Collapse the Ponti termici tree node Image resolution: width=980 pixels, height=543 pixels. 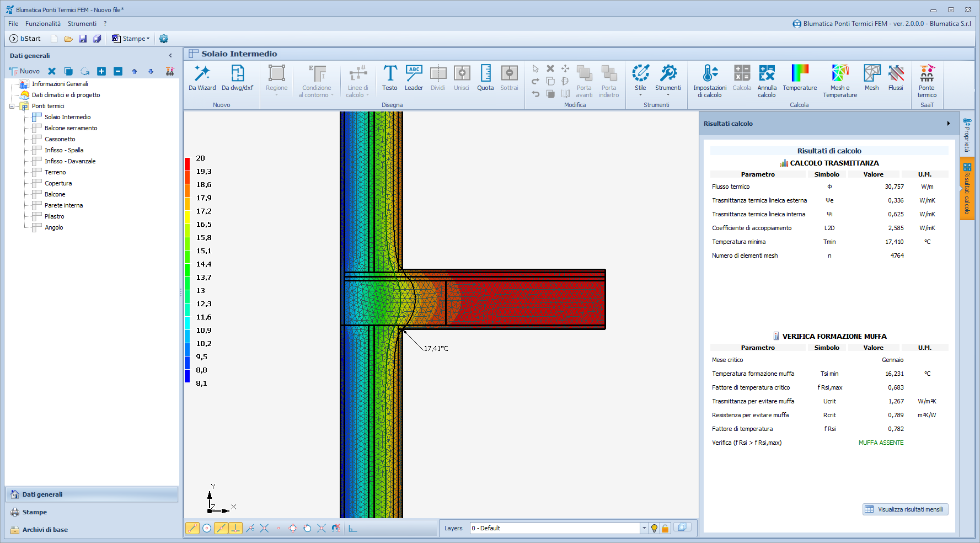pyautogui.click(x=12, y=106)
